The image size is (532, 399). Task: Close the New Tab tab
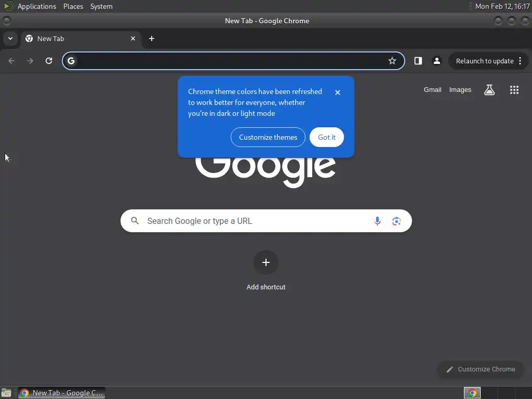click(133, 38)
